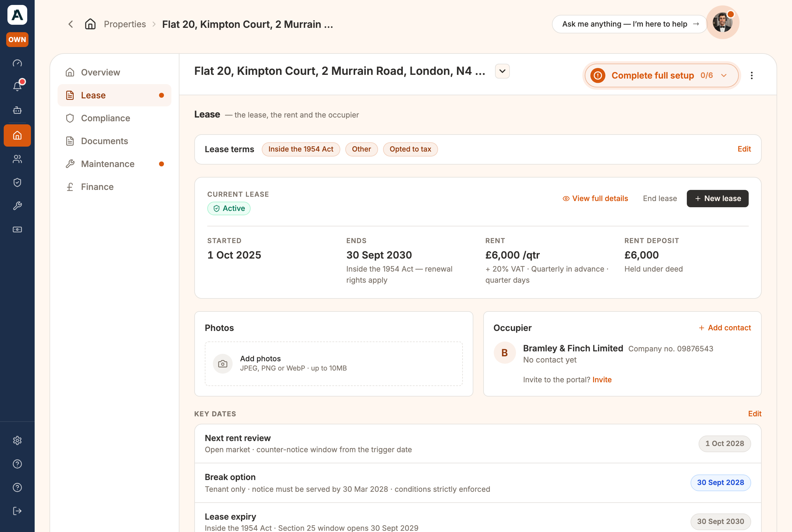
Task: Click Add contact for Occupier
Action: tap(725, 328)
